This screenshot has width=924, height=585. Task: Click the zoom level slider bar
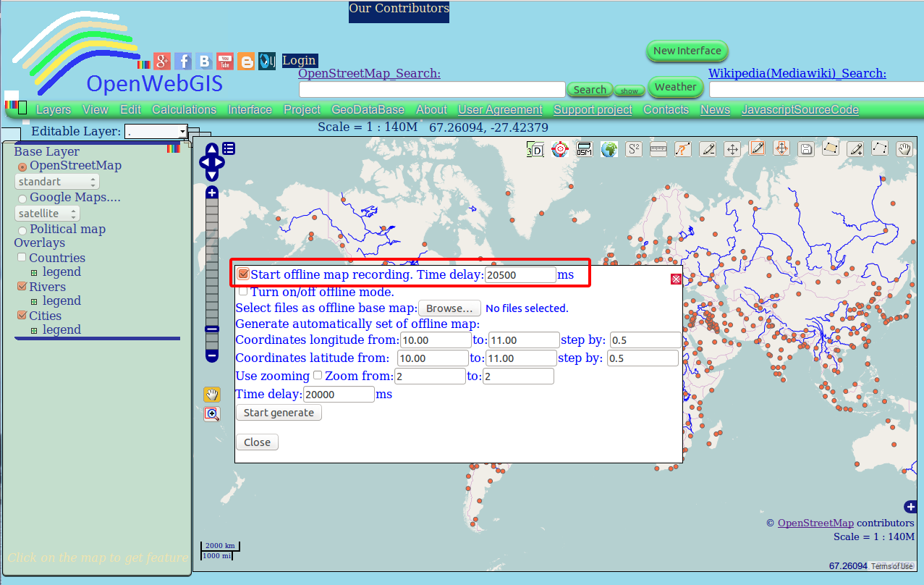tap(212, 274)
